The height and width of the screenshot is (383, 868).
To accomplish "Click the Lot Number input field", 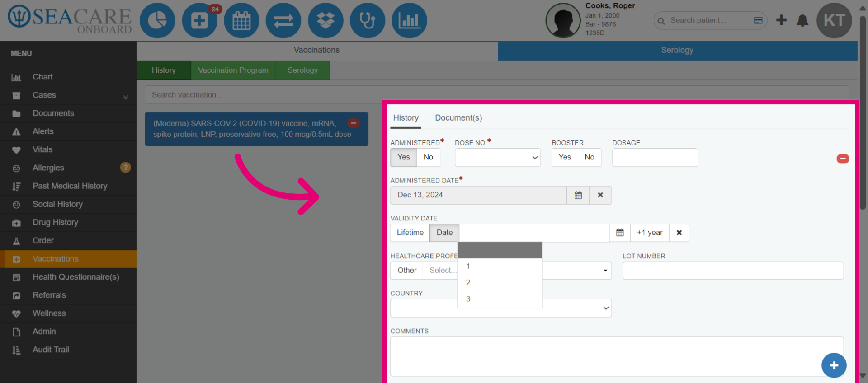I will click(x=733, y=270).
